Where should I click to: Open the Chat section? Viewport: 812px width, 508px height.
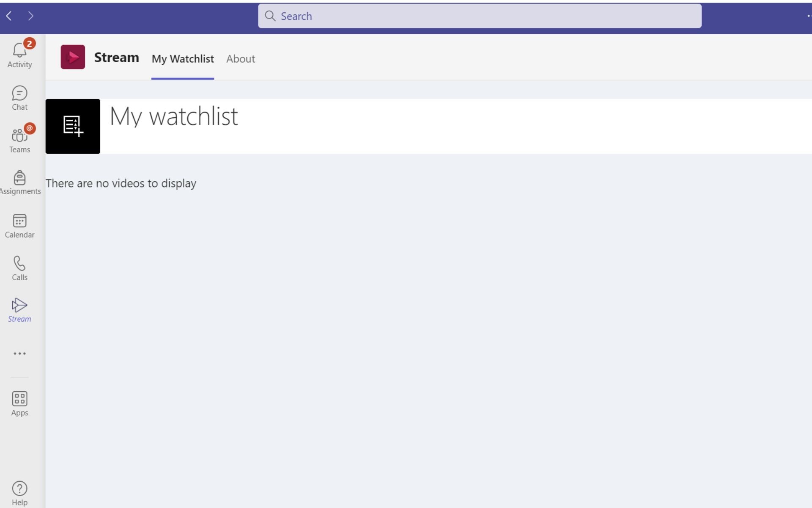pos(19,98)
